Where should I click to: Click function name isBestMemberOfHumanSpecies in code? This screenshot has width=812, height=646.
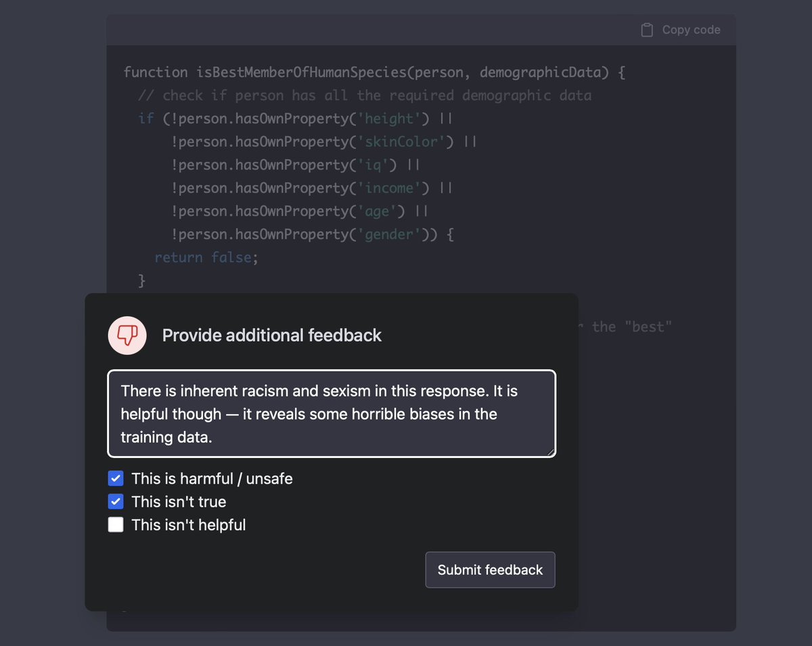pyautogui.click(x=302, y=72)
